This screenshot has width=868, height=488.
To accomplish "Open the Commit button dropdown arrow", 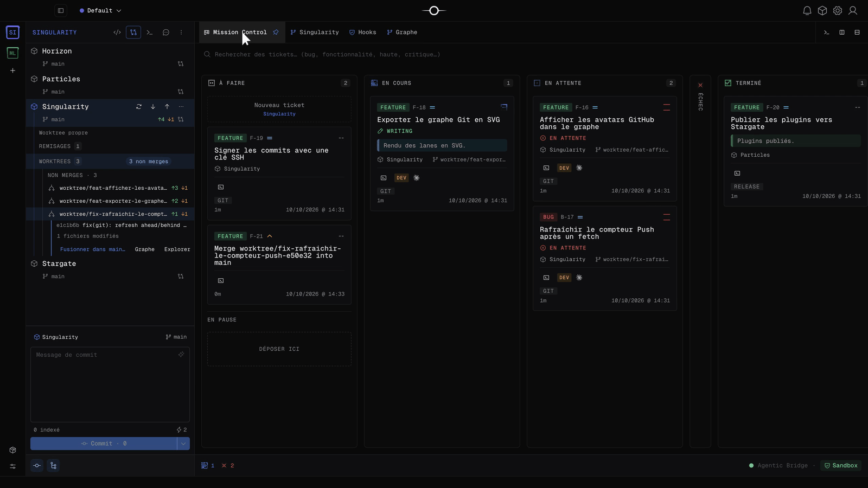I will 183,444.
